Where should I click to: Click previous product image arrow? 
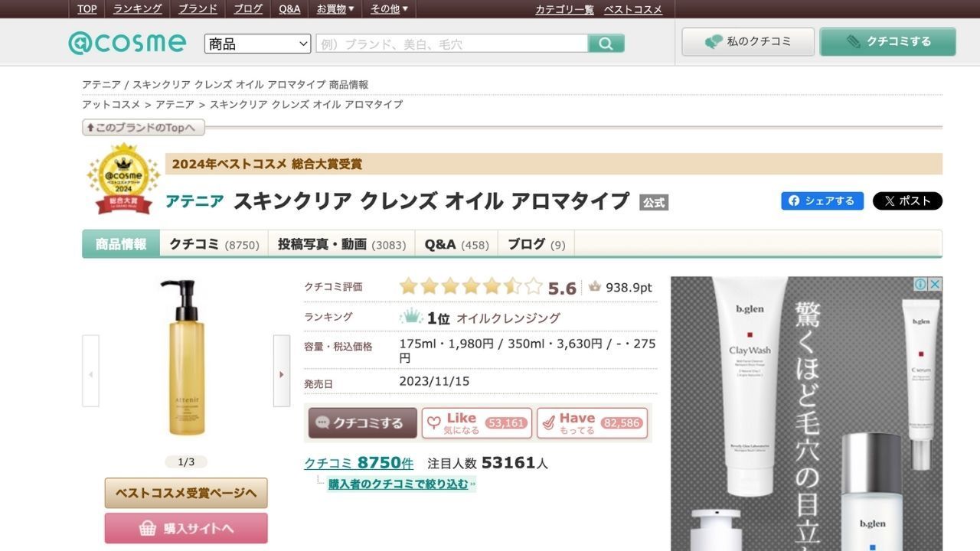pos(90,371)
